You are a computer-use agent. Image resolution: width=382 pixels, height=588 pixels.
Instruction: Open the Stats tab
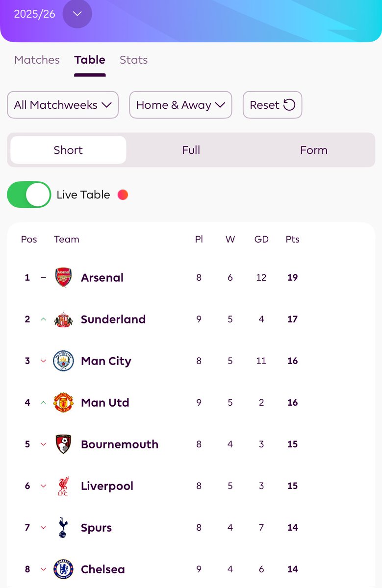tap(133, 60)
